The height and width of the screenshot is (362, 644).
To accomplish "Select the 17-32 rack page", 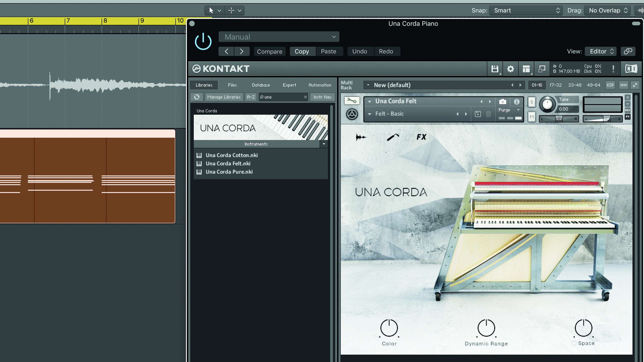I will tap(556, 85).
